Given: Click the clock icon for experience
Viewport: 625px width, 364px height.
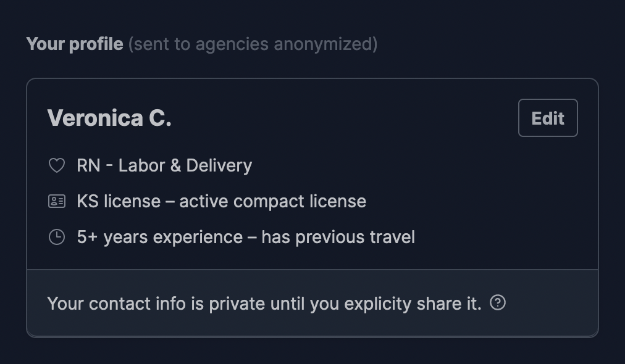Looking at the screenshot, I should pyautogui.click(x=57, y=238).
